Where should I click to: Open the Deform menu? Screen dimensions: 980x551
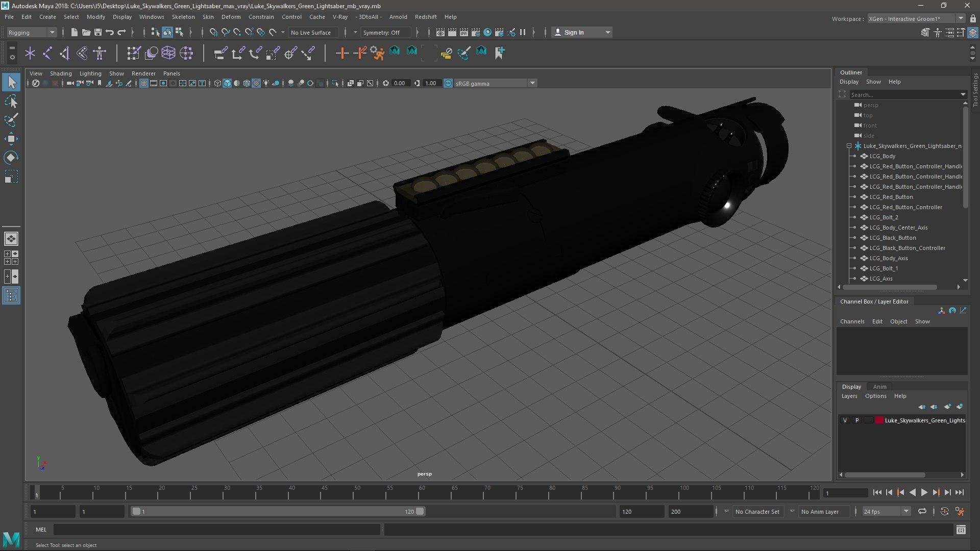pos(231,17)
